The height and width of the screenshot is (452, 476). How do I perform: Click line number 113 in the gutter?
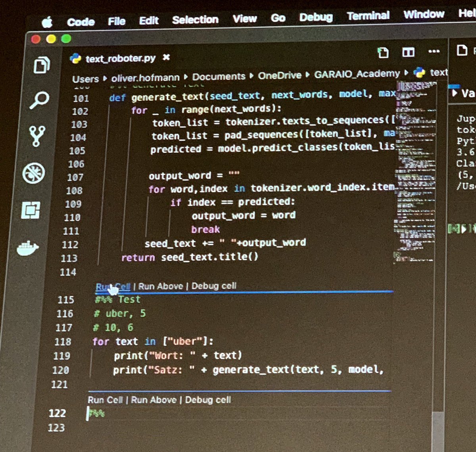69,258
